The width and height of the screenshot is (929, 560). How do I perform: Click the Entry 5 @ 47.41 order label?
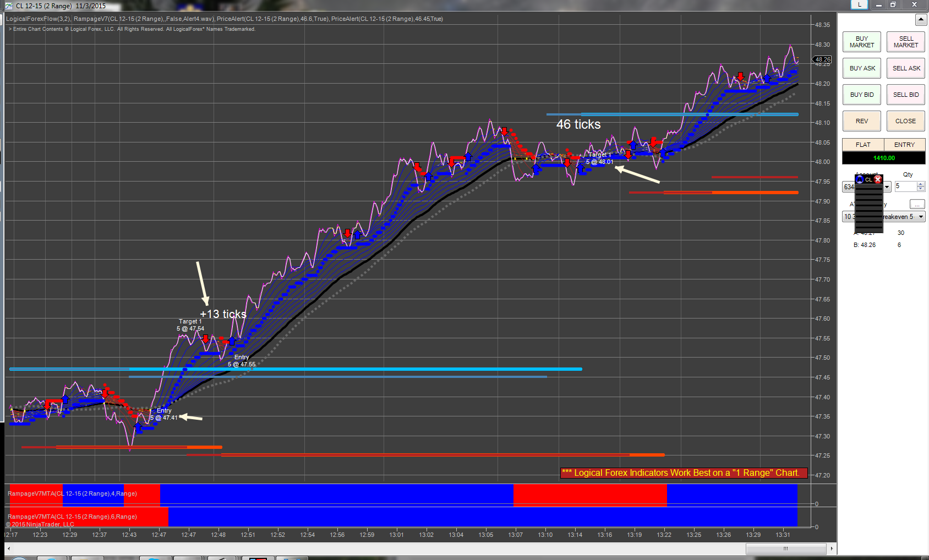164,414
